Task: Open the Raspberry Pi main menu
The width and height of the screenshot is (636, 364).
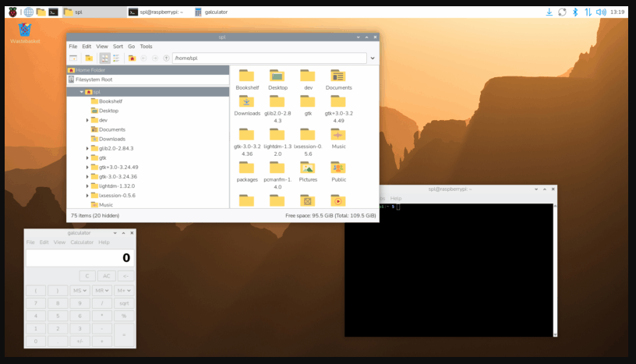Action: click(x=12, y=12)
